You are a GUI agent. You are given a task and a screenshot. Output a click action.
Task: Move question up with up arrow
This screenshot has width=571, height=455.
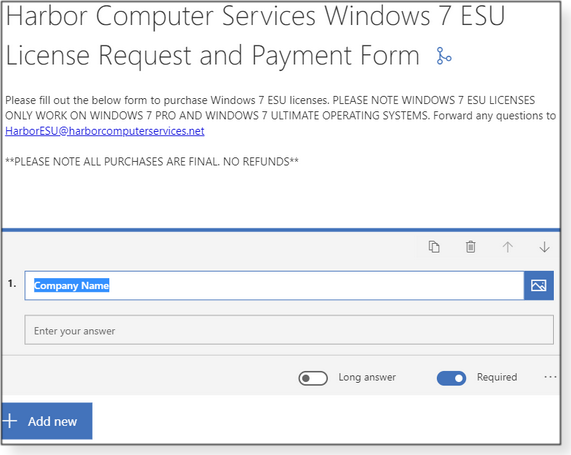click(x=508, y=247)
